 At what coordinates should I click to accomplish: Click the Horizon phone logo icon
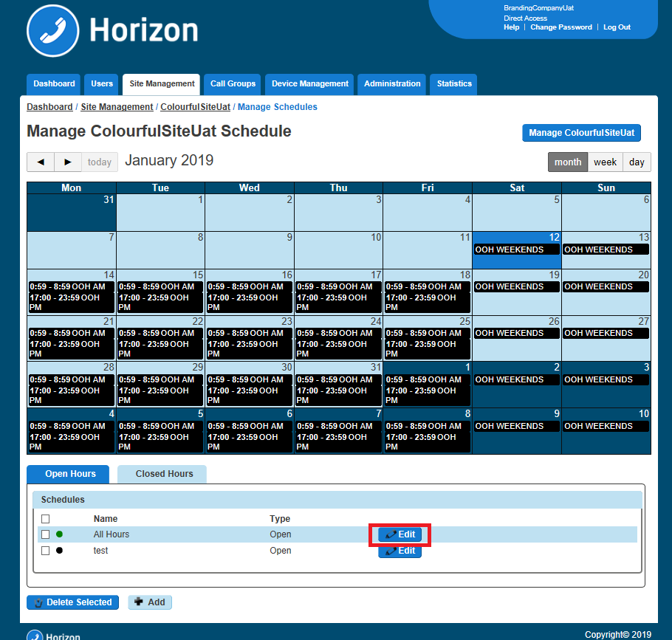[x=52, y=30]
